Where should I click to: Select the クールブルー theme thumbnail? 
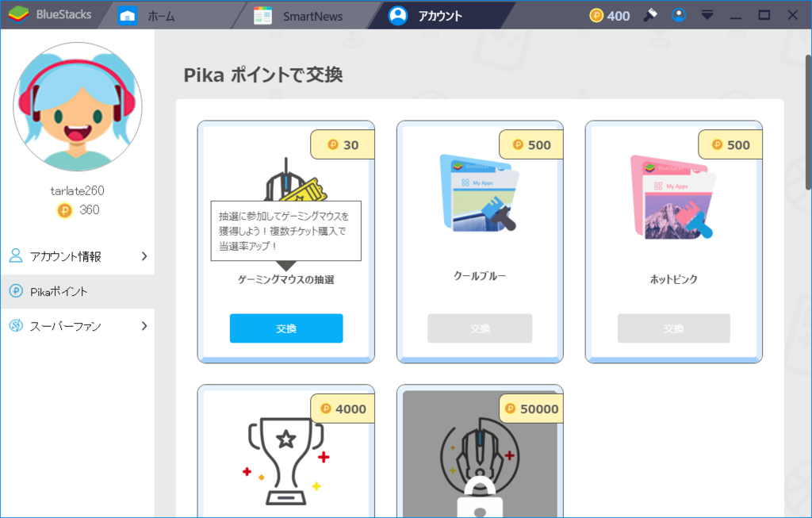click(x=480, y=193)
